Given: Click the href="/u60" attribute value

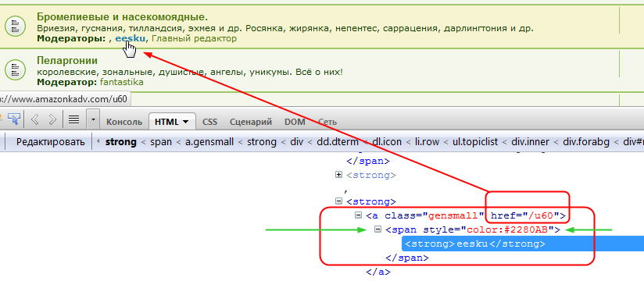Looking at the screenshot, I should pyautogui.click(x=541, y=215).
